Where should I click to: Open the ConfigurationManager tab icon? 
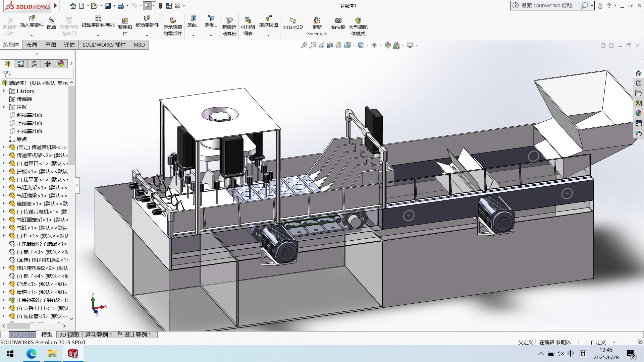(x=34, y=64)
